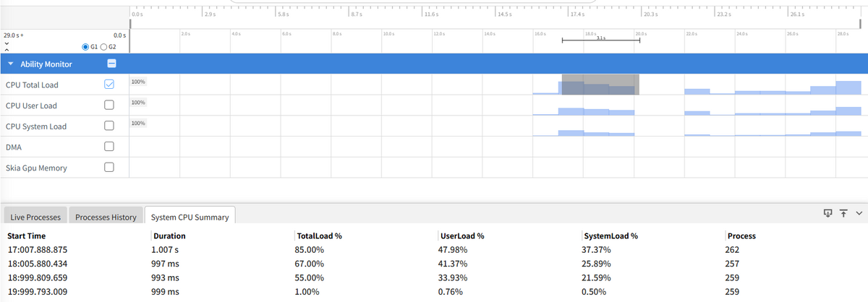Collapse the Ability Monitor group triangle
This screenshot has height=302, width=868.
(x=11, y=64)
